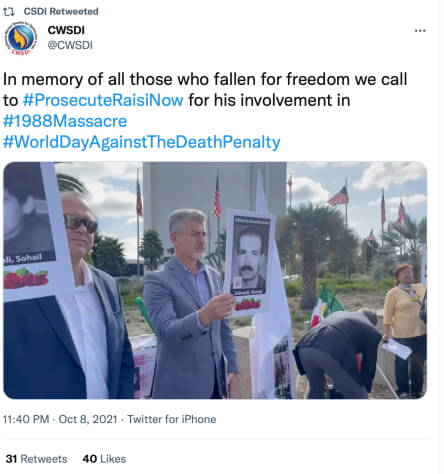Click the Oct 8, 2021 date

pyautogui.click(x=88, y=419)
